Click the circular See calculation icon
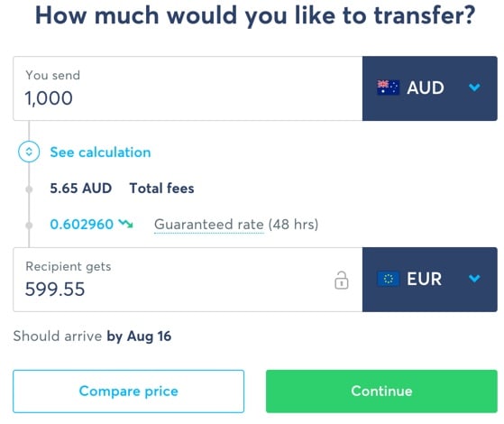The height and width of the screenshot is (424, 504). coord(29,152)
